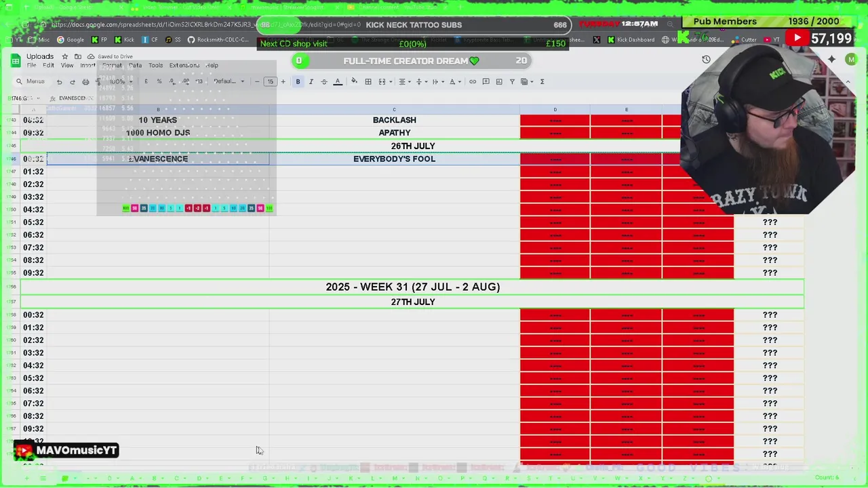Viewport: 868px width, 488px height.
Task: Click the Saved to Drive cloud icon
Action: pos(91,56)
